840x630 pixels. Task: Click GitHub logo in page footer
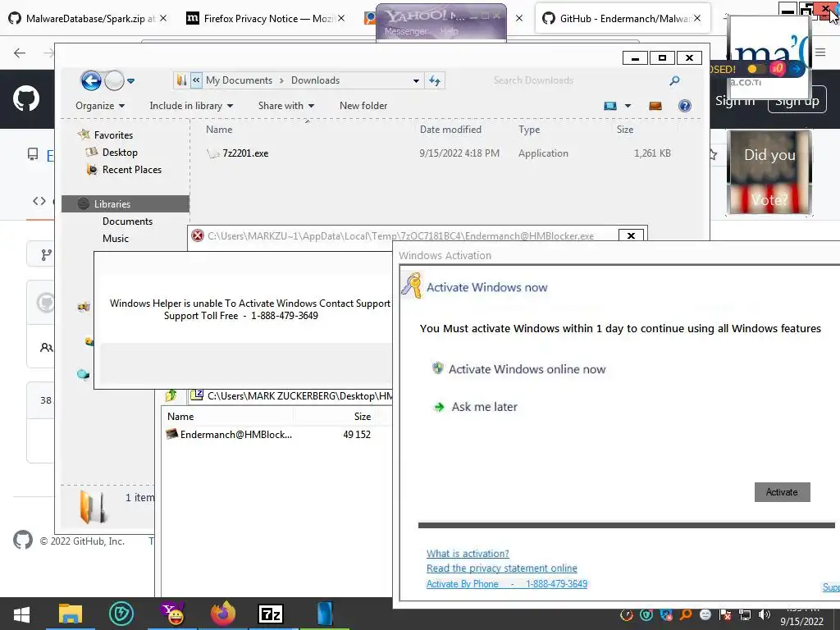point(22,540)
